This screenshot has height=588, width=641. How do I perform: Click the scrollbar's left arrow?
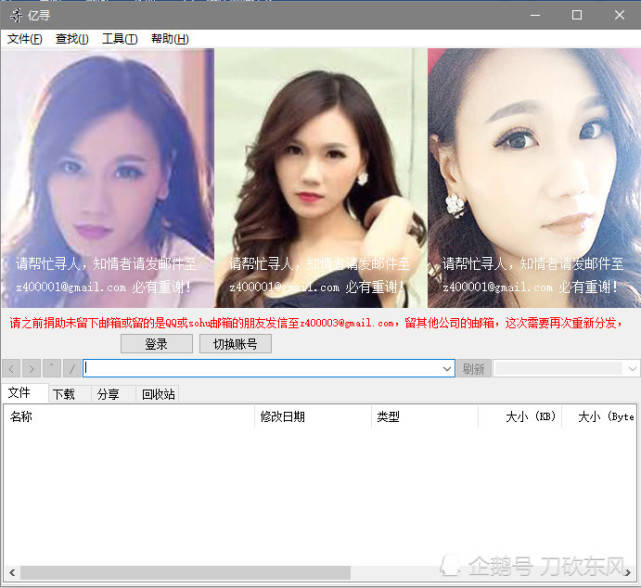12,572
